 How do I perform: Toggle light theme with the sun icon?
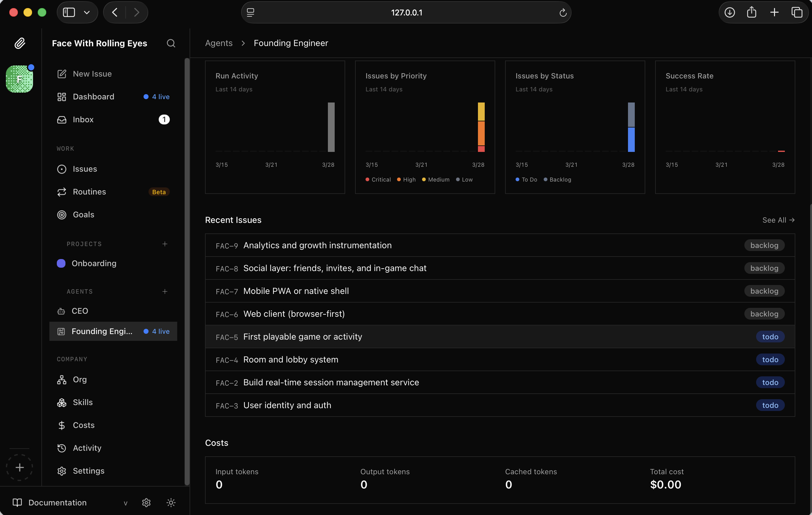coord(171,503)
